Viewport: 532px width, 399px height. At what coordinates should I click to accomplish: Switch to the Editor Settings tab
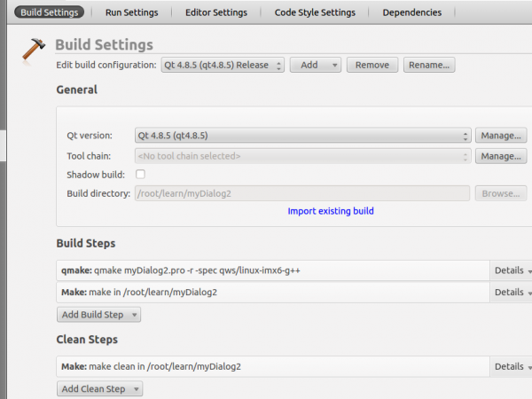tap(216, 12)
